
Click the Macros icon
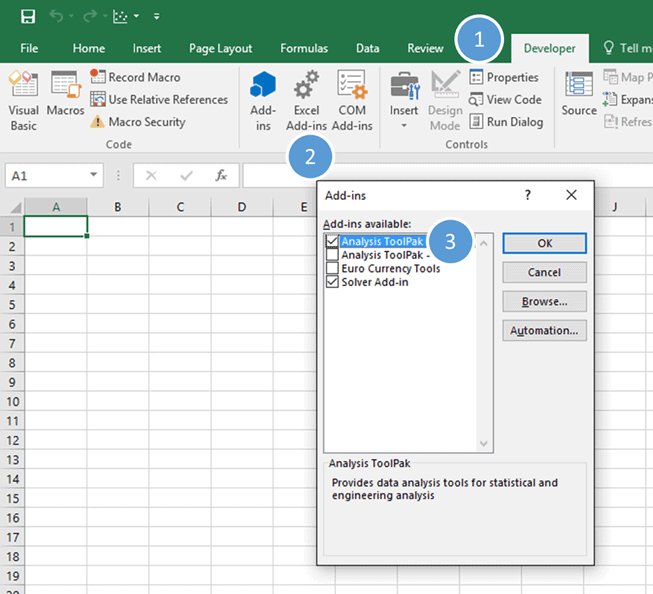(66, 100)
